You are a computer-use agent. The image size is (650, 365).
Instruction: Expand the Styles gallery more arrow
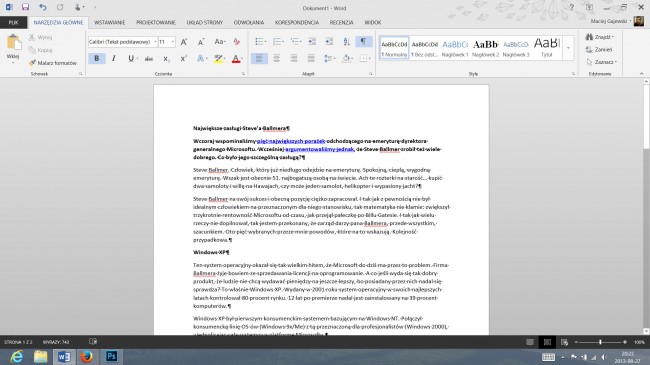(x=568, y=48)
